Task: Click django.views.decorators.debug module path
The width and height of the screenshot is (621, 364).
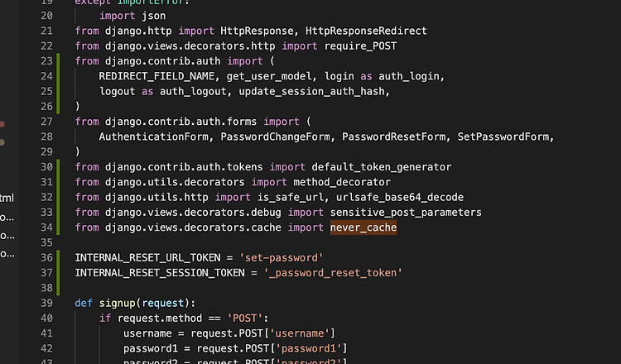Action: pyautogui.click(x=193, y=213)
